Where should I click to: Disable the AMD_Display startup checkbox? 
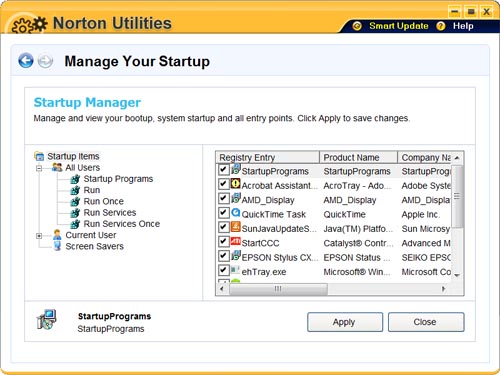223,198
